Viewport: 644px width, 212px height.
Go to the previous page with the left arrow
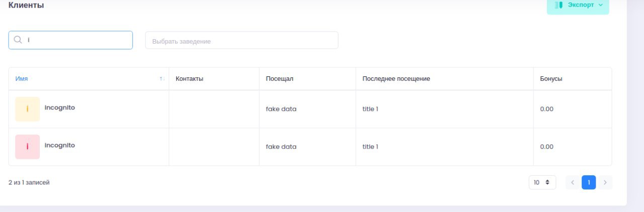point(573,182)
